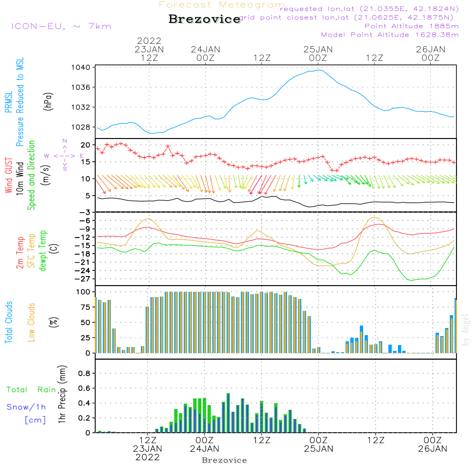Click the 'Low Clouds' orange legend label
The height and width of the screenshot is (476, 476).
point(31,322)
